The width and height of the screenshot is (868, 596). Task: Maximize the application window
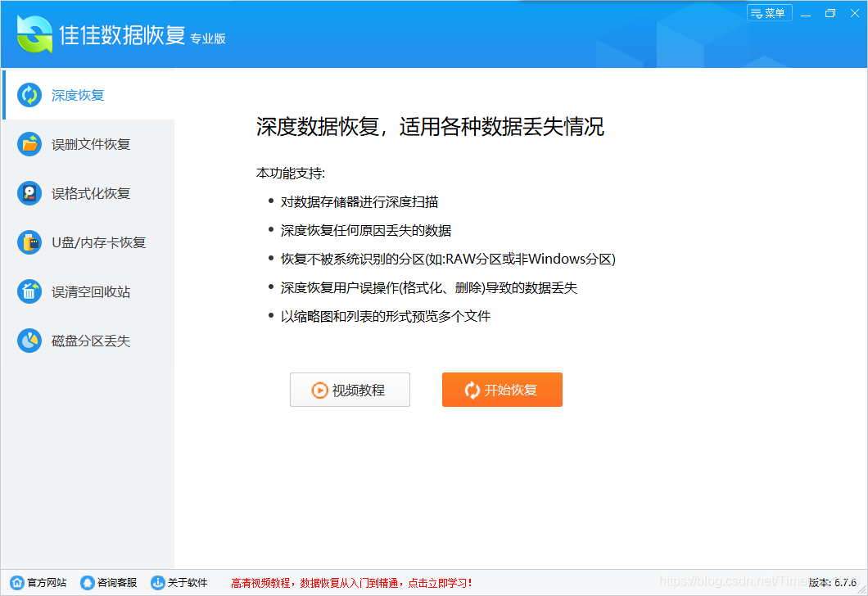point(830,13)
